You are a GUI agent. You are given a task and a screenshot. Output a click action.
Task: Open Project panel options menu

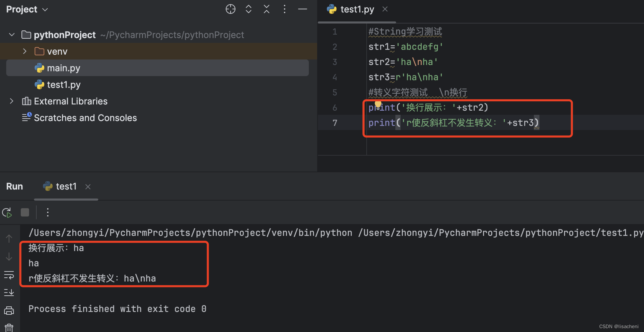(x=285, y=9)
